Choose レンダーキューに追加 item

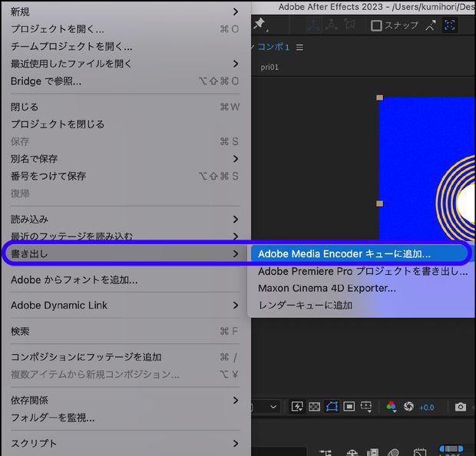tap(363, 305)
